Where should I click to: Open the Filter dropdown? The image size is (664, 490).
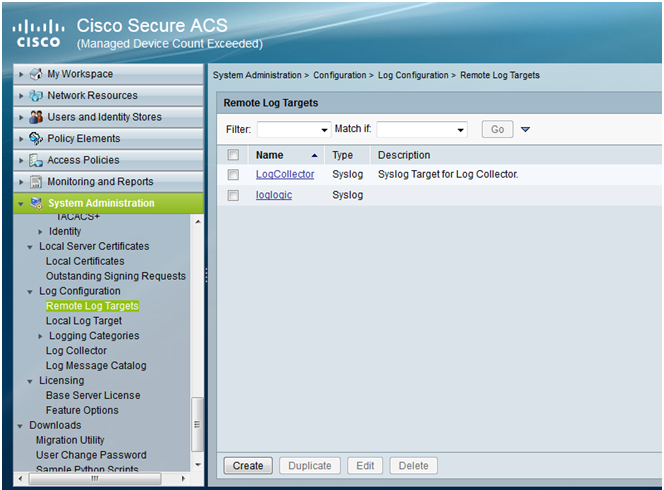tap(293, 130)
